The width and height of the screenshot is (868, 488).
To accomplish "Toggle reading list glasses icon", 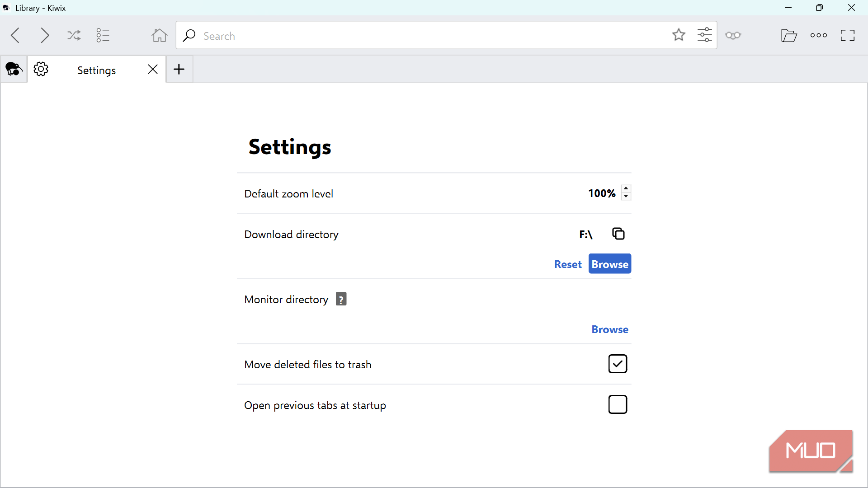I will tap(733, 35).
